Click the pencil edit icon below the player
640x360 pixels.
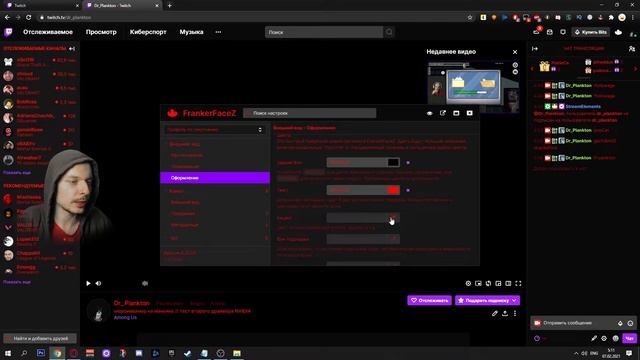pyautogui.click(x=495, y=313)
